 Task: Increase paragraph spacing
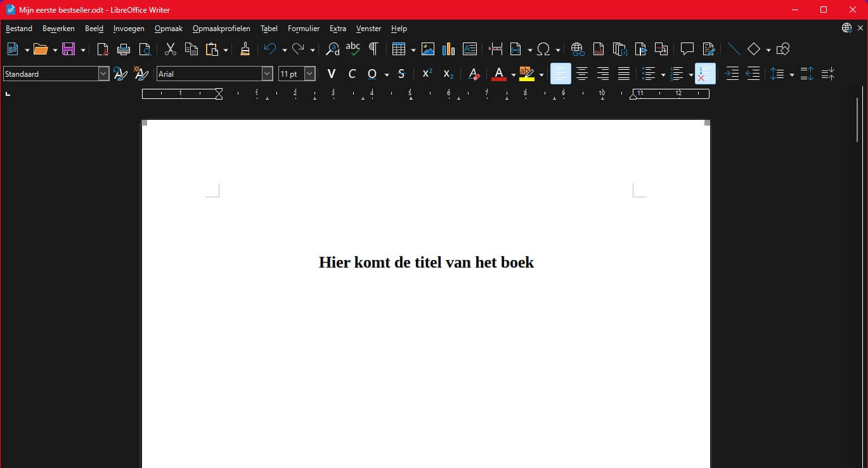(806, 74)
